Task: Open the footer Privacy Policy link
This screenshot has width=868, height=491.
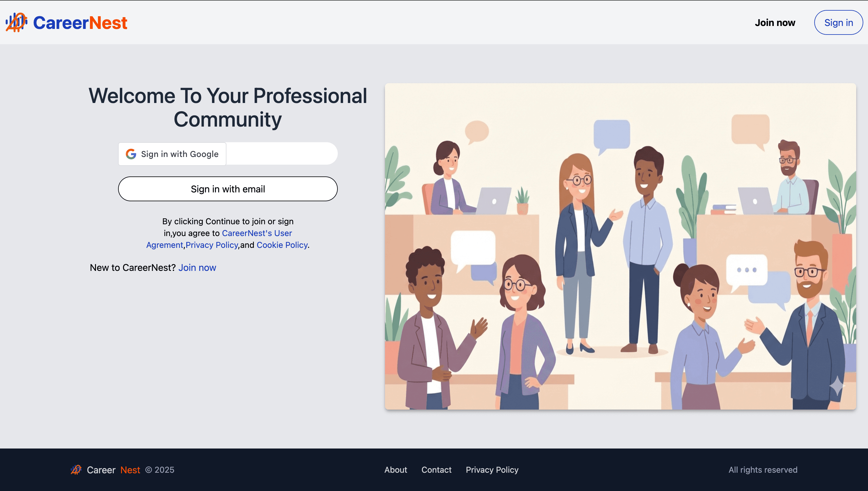Action: (492, 470)
